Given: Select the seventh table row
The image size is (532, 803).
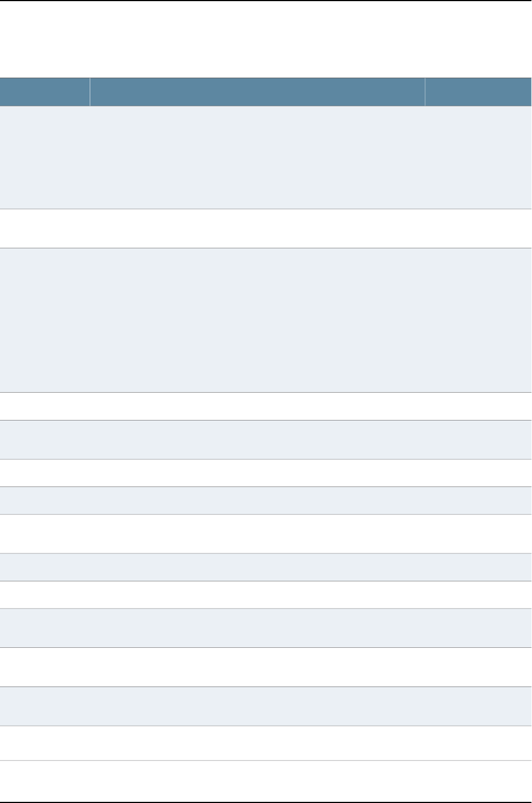Looking at the screenshot, I should coord(266,500).
